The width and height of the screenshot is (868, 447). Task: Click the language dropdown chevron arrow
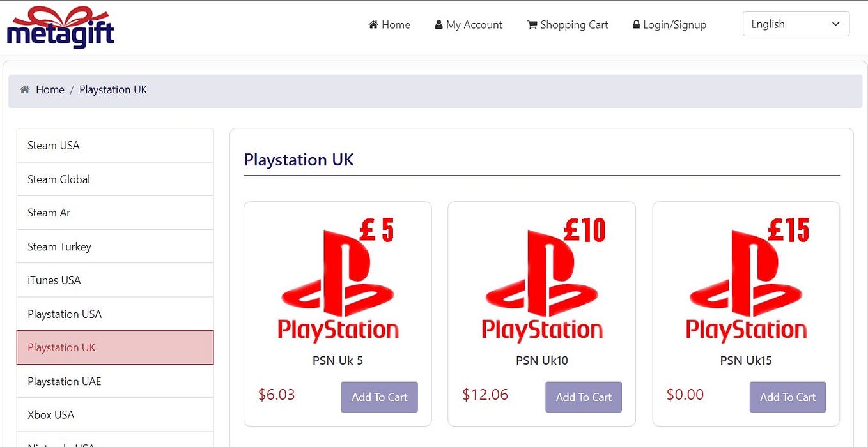(835, 24)
